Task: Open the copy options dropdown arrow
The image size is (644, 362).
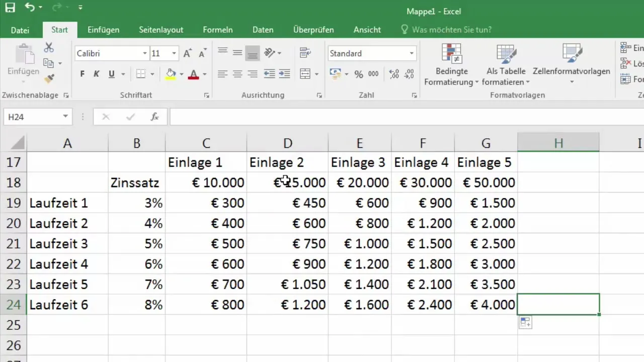Action: [x=60, y=64]
